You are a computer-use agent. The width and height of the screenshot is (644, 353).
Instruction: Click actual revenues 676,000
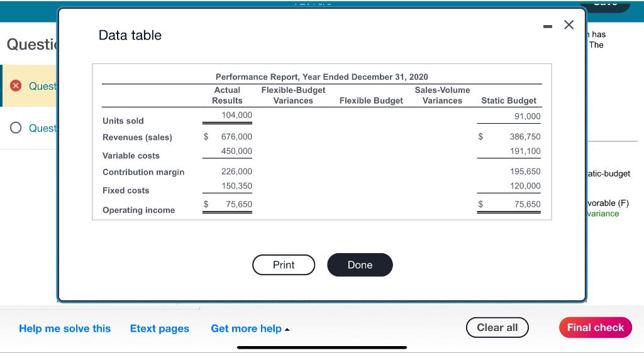pyautogui.click(x=236, y=136)
